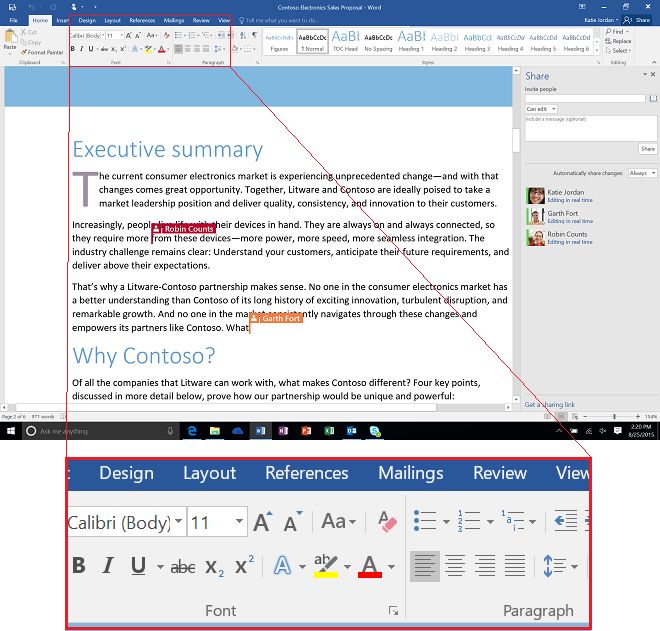Open Excel from the taskbar
Screen dimensions: 660x631
tap(329, 431)
